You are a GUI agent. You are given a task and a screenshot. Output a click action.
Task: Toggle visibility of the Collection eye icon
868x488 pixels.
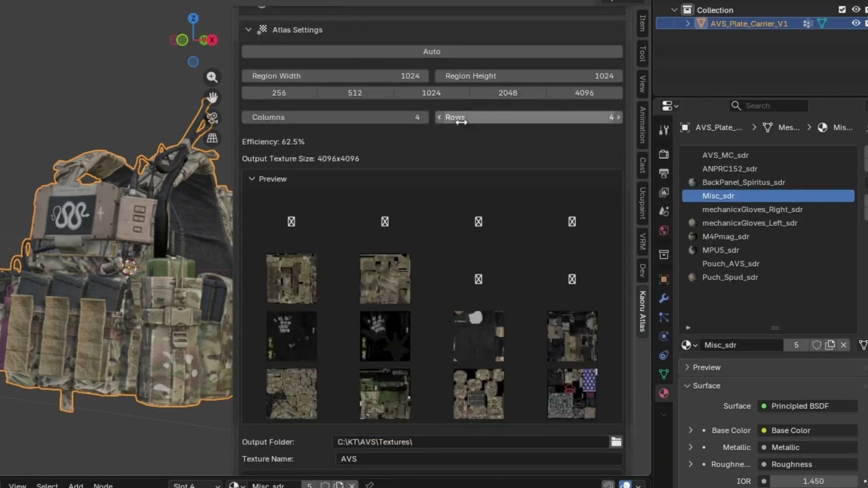[x=856, y=9]
